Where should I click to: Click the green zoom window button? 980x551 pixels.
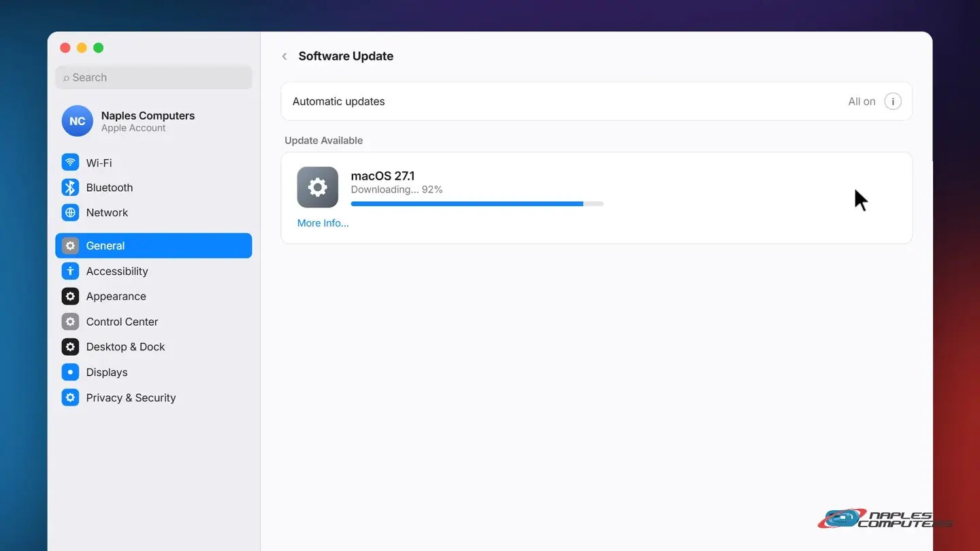click(98, 48)
